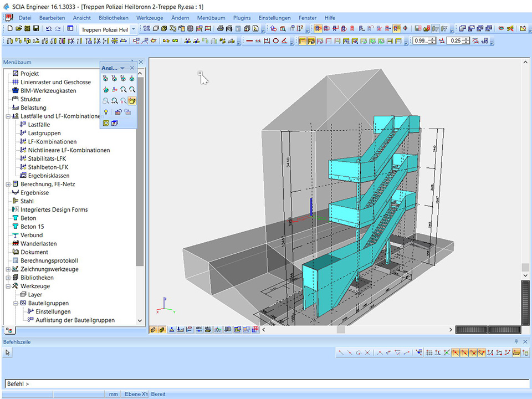Viewport: 532px width, 399px height.
Task: Click the lightbulb icon in Ansicht panel
Action: point(106,112)
